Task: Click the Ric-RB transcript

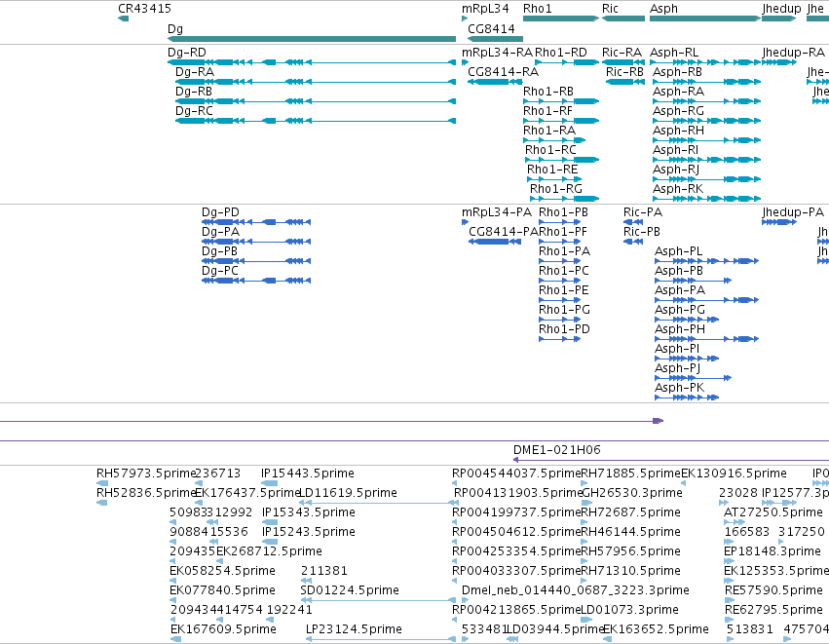Action: click(625, 82)
